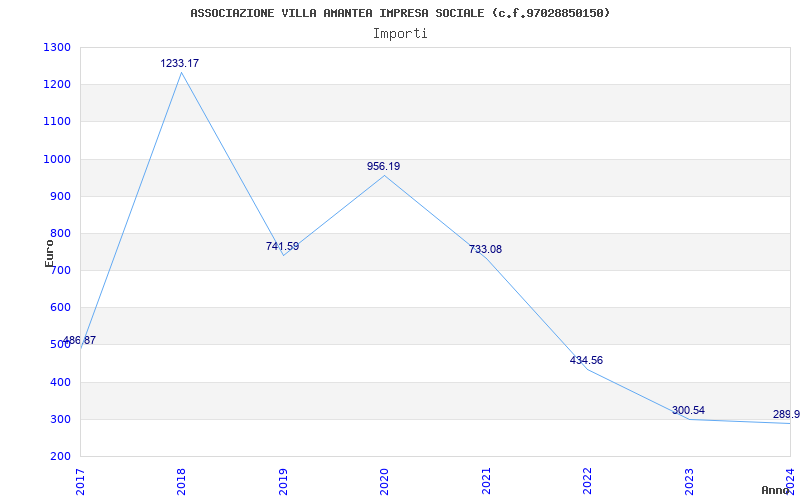This screenshot has height=500, width=800.
Task: Click the Anno x-axis title
Action: [x=775, y=490]
